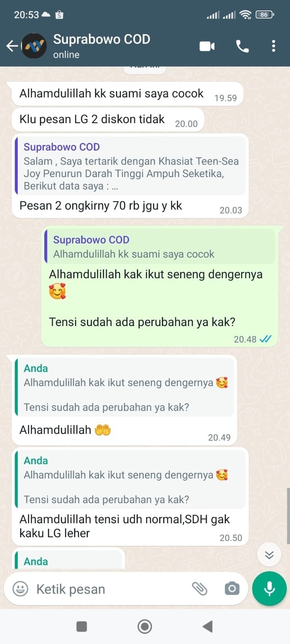The width and height of the screenshot is (290, 644).
Task: Start a voice call from the header
Action: (242, 46)
